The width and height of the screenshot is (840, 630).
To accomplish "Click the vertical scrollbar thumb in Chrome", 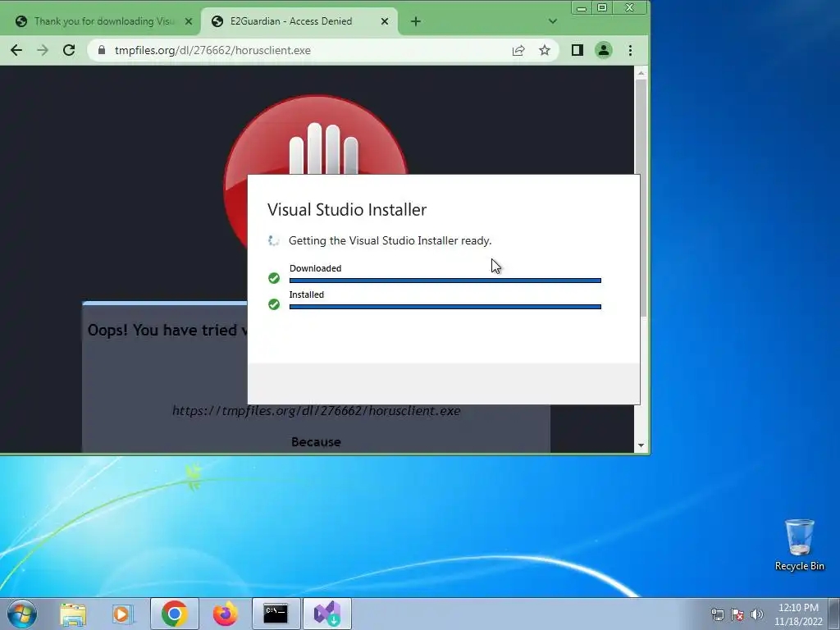I will 641,197.
